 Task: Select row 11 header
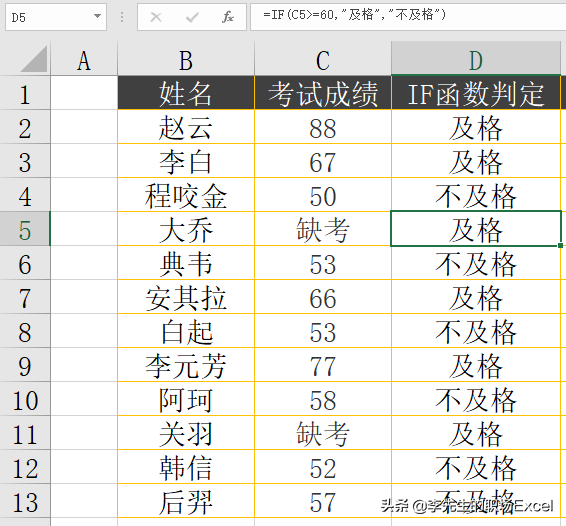point(25,432)
